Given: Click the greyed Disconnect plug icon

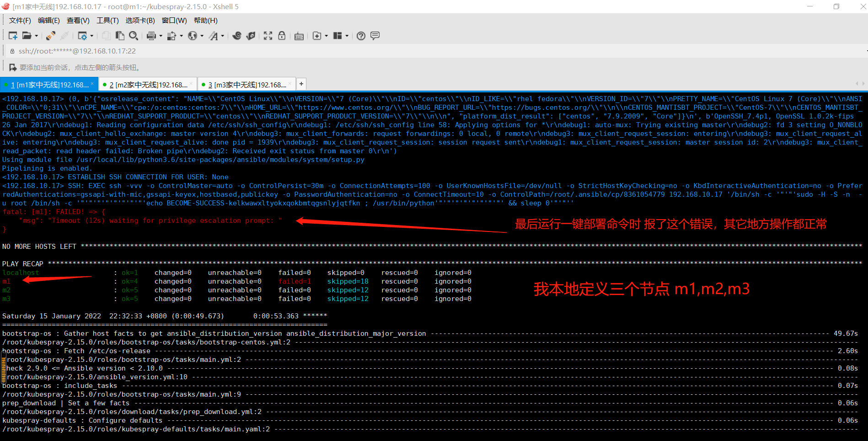Looking at the screenshot, I should pos(64,36).
